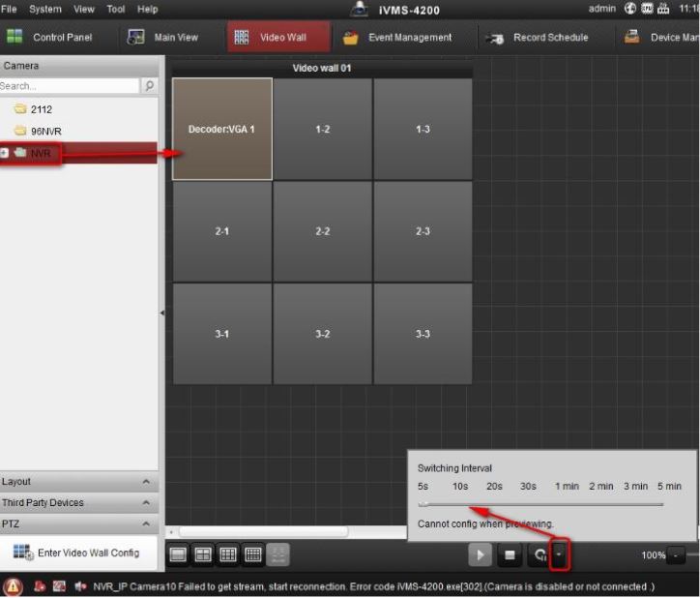This screenshot has height=598, width=700.
Task: Click the admin user label
Action: click(x=601, y=8)
